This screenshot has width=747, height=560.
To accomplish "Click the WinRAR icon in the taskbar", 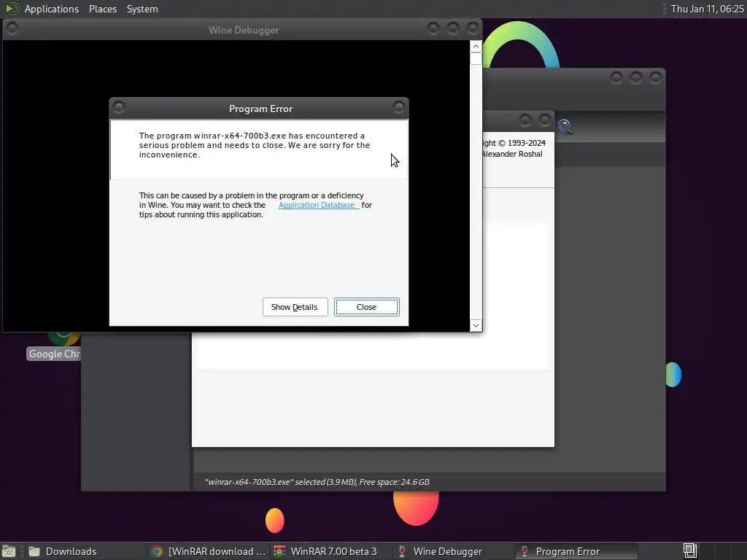I will point(279,551).
